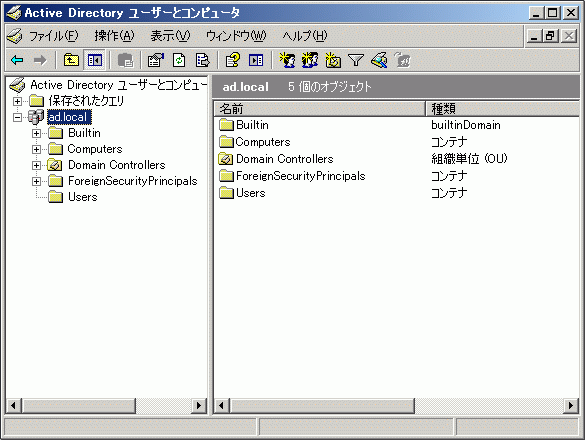Sort by the 名前 column header
The width and height of the screenshot is (585, 440).
pyautogui.click(x=320, y=109)
